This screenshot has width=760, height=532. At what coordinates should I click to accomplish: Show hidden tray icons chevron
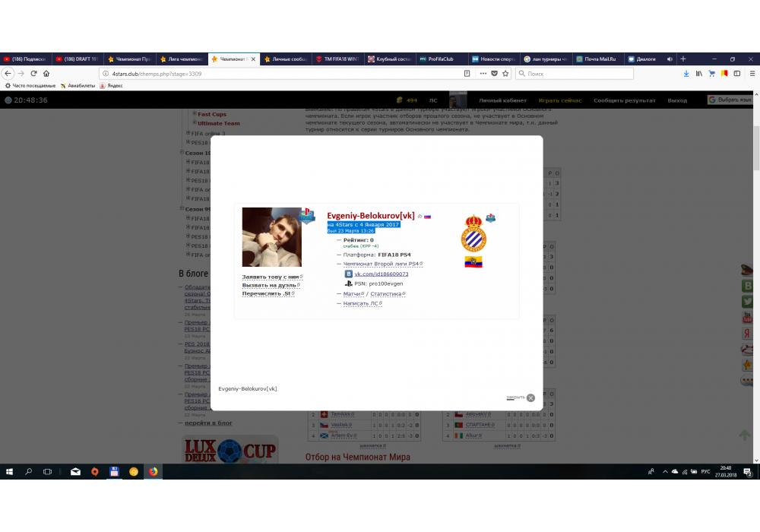tap(665, 471)
